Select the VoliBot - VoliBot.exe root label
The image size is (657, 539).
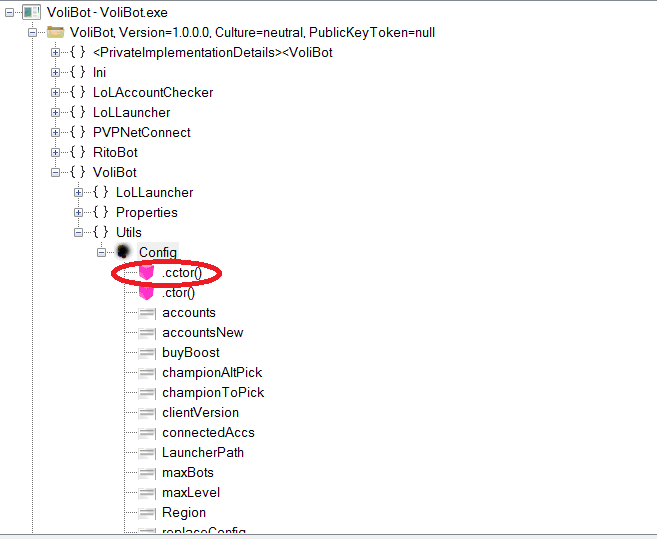pyautogui.click(x=107, y=13)
